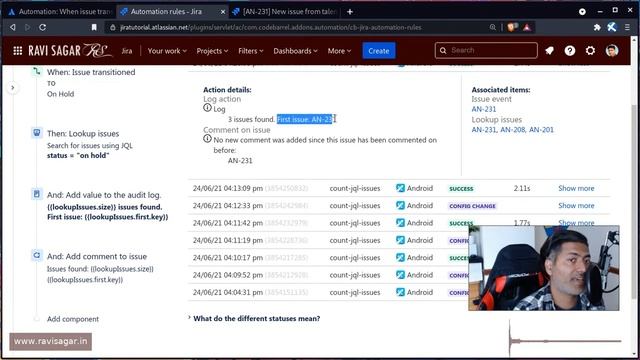Screen dimensions: 640x360
Task: Open the settings gear icon
Action: pyautogui.click(x=590, y=51)
